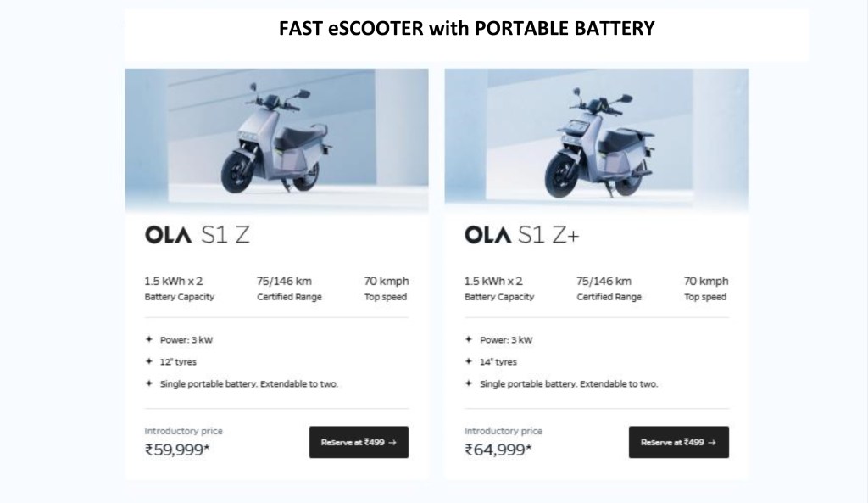Click the ₹64,999 introductory price
The height and width of the screenshot is (503, 868).
[497, 450]
